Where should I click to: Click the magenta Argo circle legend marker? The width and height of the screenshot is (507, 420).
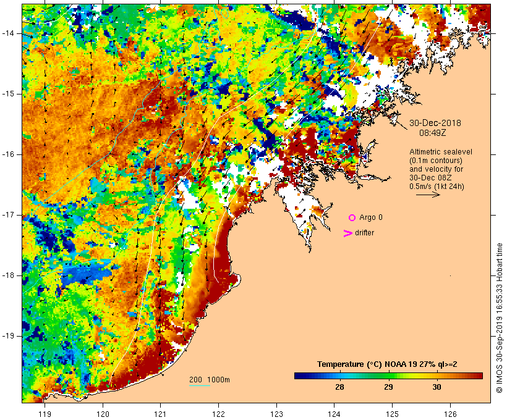tap(352, 218)
